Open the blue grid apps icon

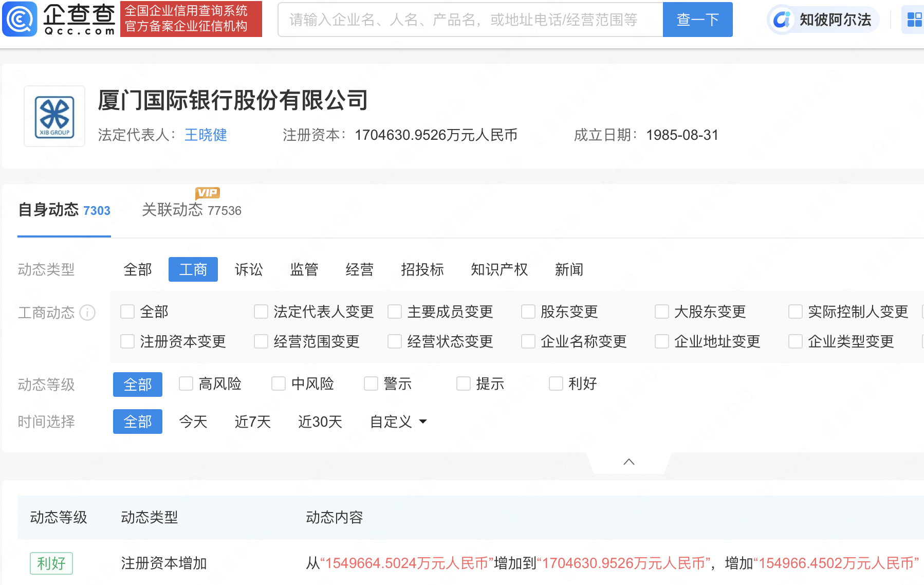point(914,20)
